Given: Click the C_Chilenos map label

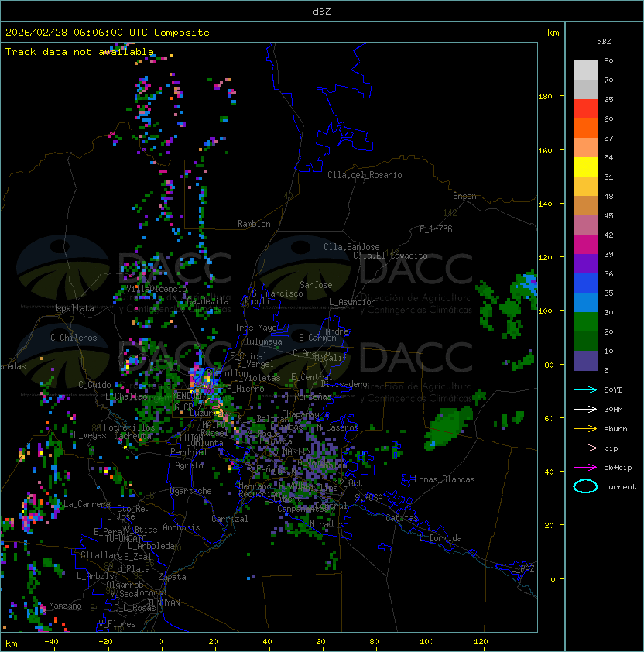Looking at the screenshot, I should [x=74, y=338].
